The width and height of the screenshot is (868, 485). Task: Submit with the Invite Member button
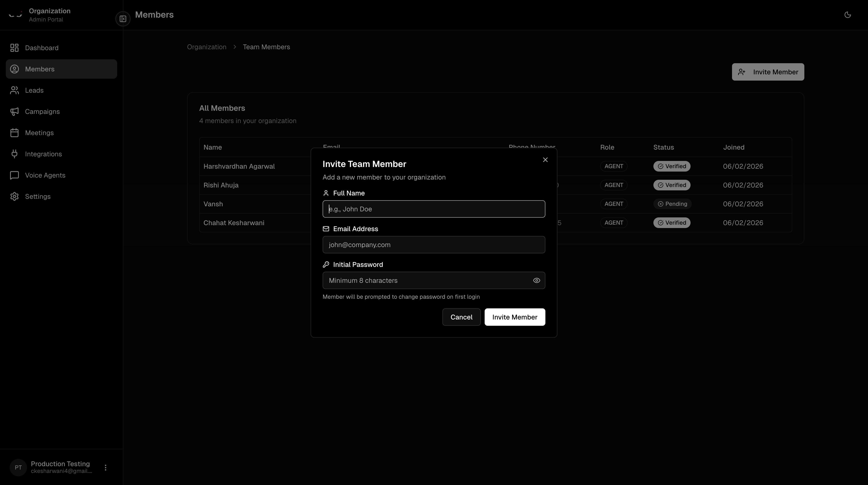[x=515, y=317]
